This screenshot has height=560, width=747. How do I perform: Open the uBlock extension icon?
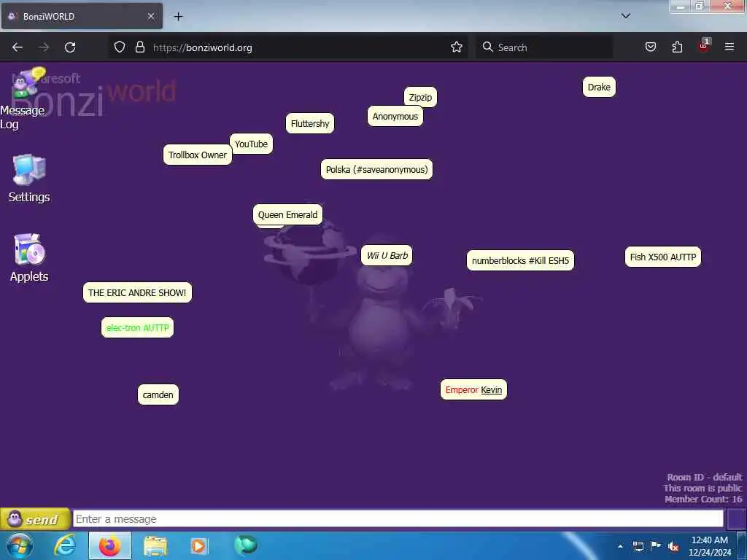point(704,46)
